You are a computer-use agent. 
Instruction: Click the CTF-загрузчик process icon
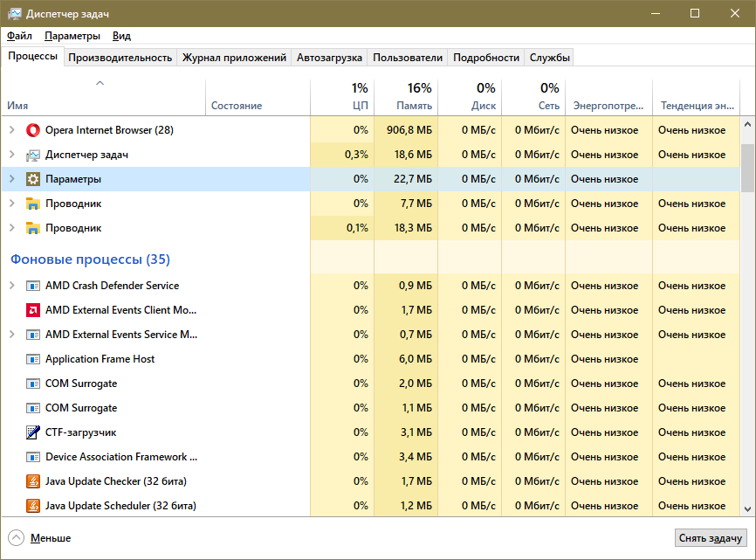(x=33, y=432)
